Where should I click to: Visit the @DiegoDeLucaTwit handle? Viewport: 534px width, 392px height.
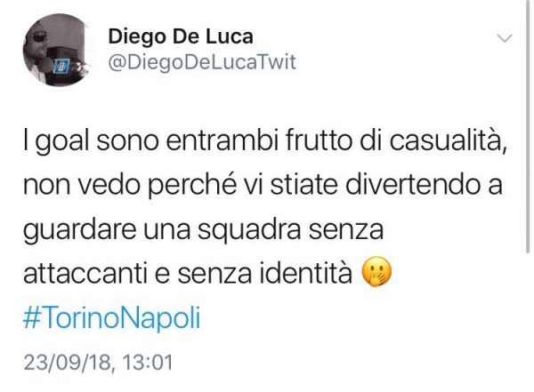click(x=202, y=62)
